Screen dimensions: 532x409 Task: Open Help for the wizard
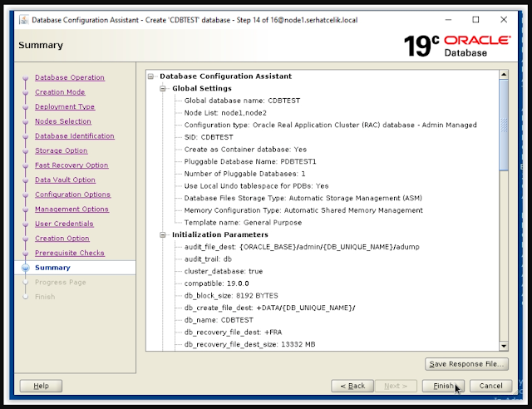point(41,386)
